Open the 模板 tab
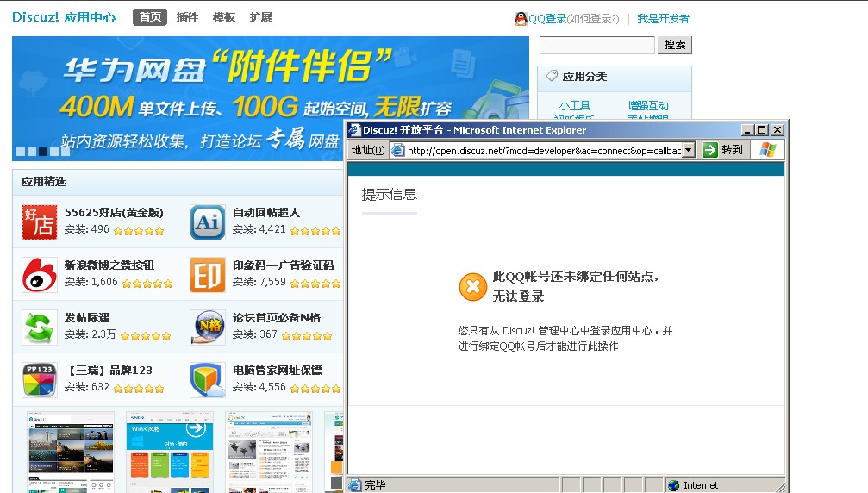 (x=223, y=17)
